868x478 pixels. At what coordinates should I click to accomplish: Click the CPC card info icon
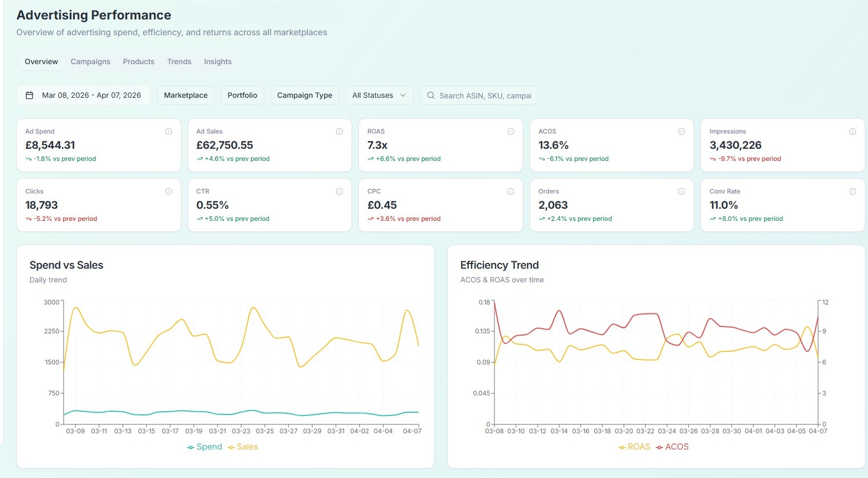pos(511,191)
